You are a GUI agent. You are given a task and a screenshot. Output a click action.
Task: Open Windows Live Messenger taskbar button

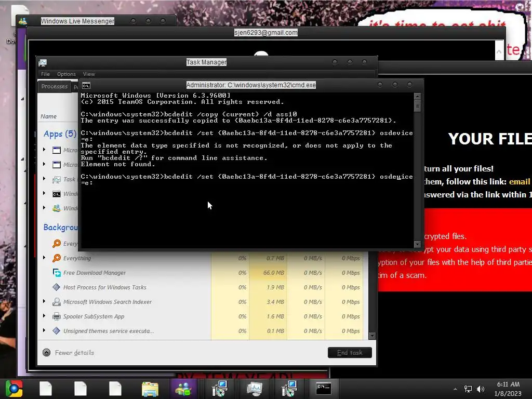pyautogui.click(x=183, y=389)
